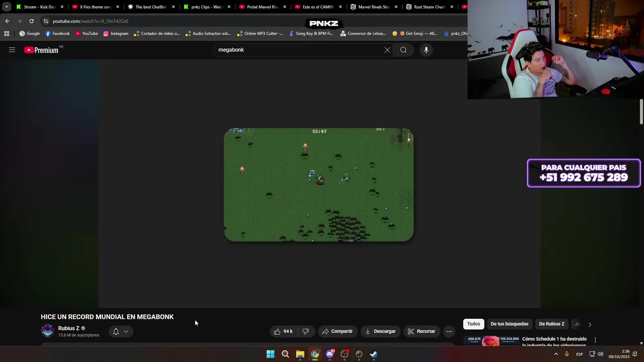
Task: Open more actions three-dot menu
Action: pyautogui.click(x=449, y=331)
